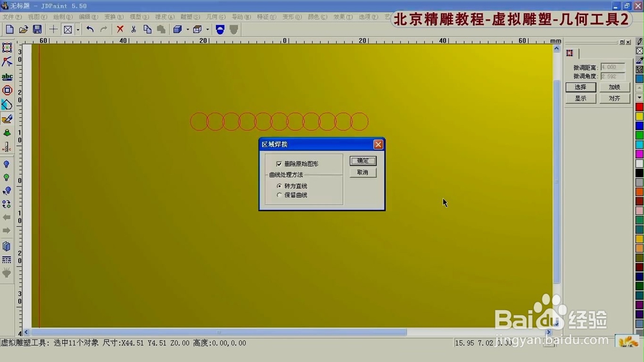Click the red X Delete icon
The width and height of the screenshot is (644, 362).
click(x=120, y=29)
